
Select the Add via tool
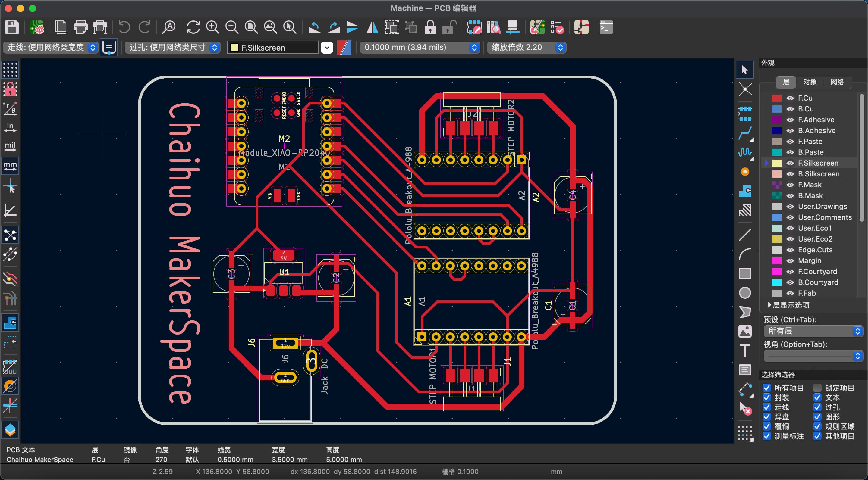coord(745,172)
